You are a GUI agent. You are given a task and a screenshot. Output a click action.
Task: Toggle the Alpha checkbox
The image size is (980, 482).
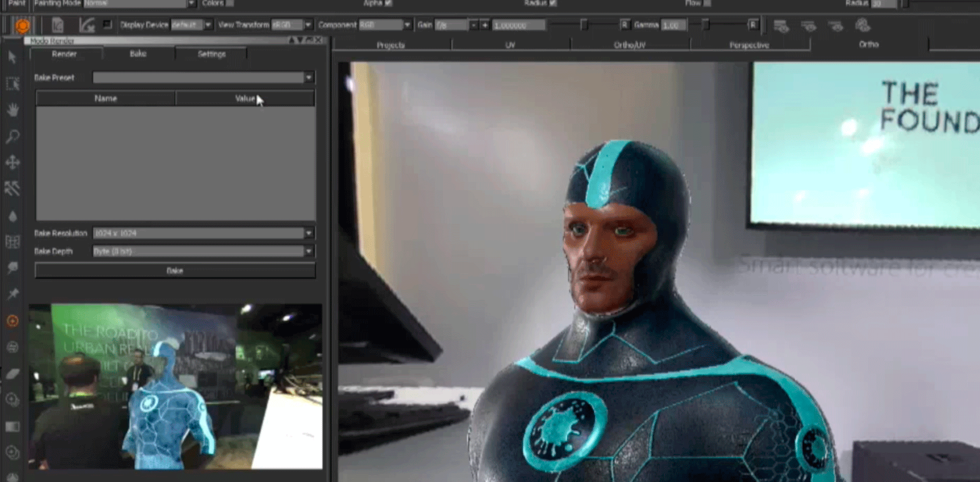tap(388, 3)
